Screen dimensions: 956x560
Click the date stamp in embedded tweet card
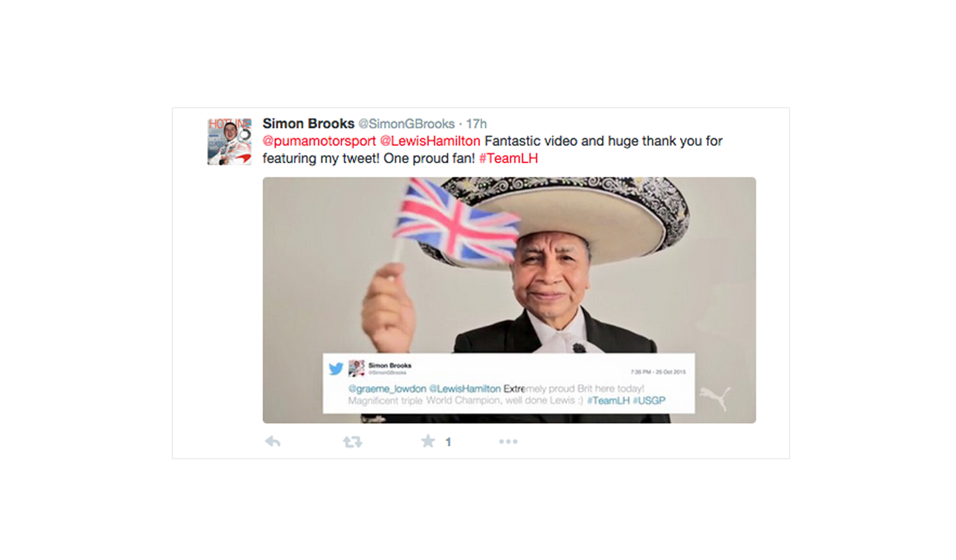click(x=658, y=372)
